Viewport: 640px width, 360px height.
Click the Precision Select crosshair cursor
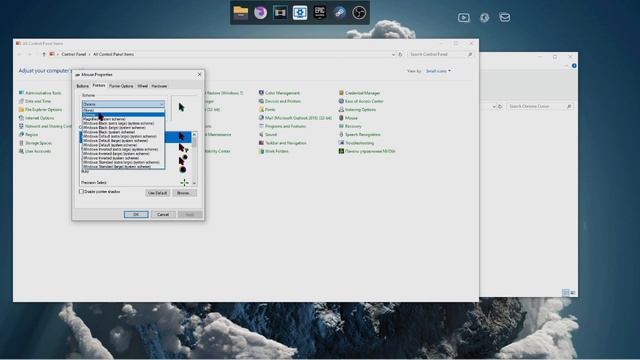[x=184, y=182]
